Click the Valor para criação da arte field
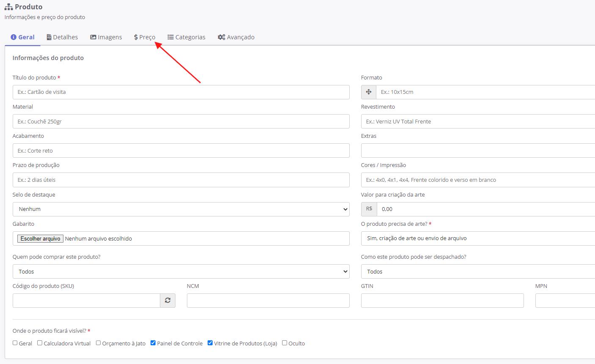 point(486,209)
